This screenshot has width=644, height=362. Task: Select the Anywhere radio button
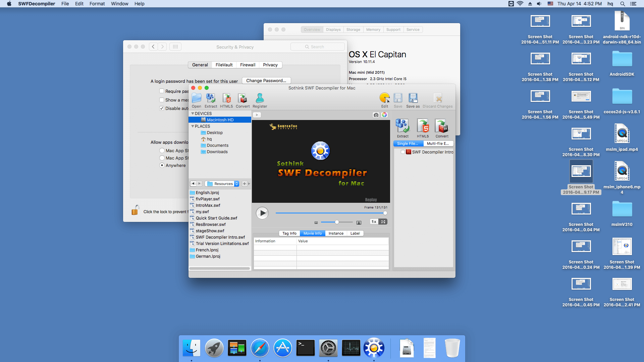point(162,165)
